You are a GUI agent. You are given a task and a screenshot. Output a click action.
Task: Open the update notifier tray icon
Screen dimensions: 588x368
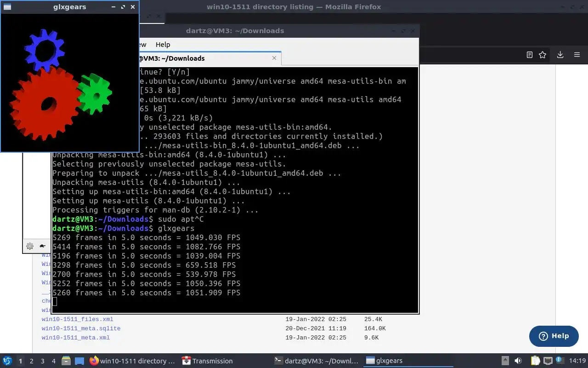tap(560, 361)
